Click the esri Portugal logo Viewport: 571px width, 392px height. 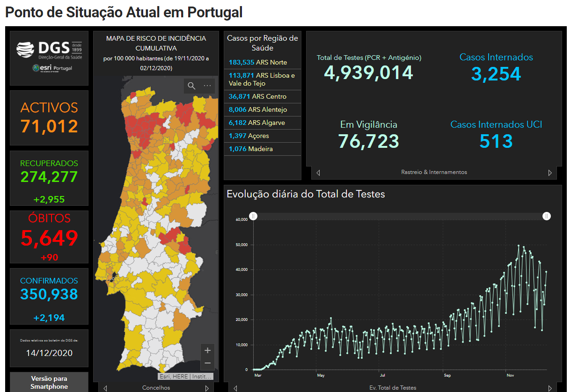[52, 68]
